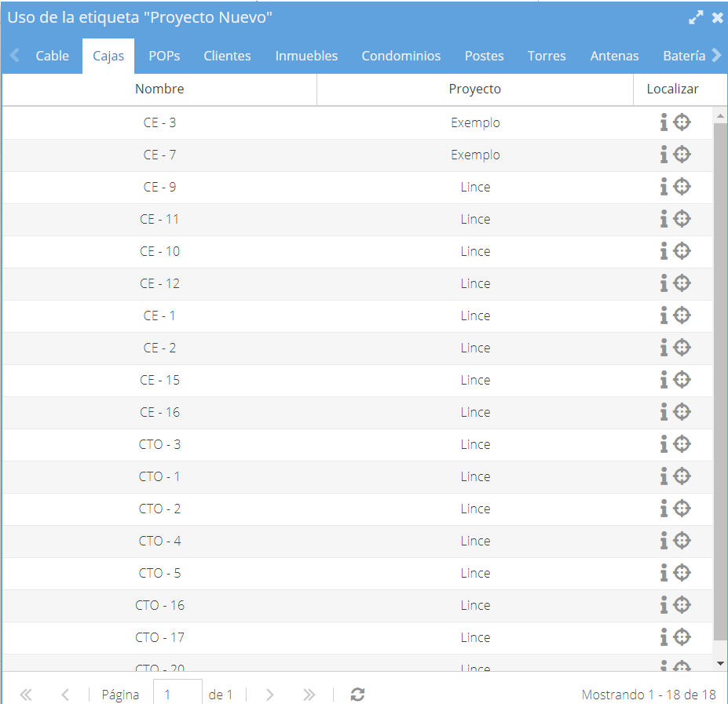
Task: Open info for CE - 15
Action: tap(664, 380)
